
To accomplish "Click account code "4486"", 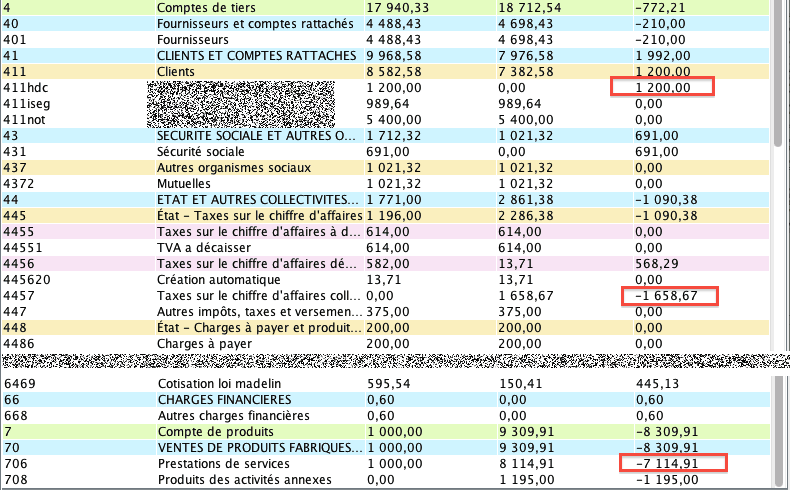I will coord(19,344).
